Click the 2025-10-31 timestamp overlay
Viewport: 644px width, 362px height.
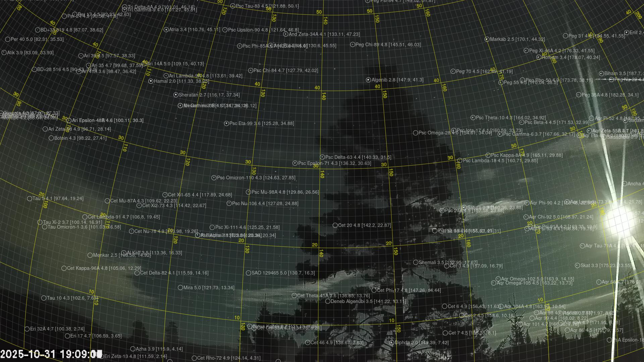tap(51, 354)
